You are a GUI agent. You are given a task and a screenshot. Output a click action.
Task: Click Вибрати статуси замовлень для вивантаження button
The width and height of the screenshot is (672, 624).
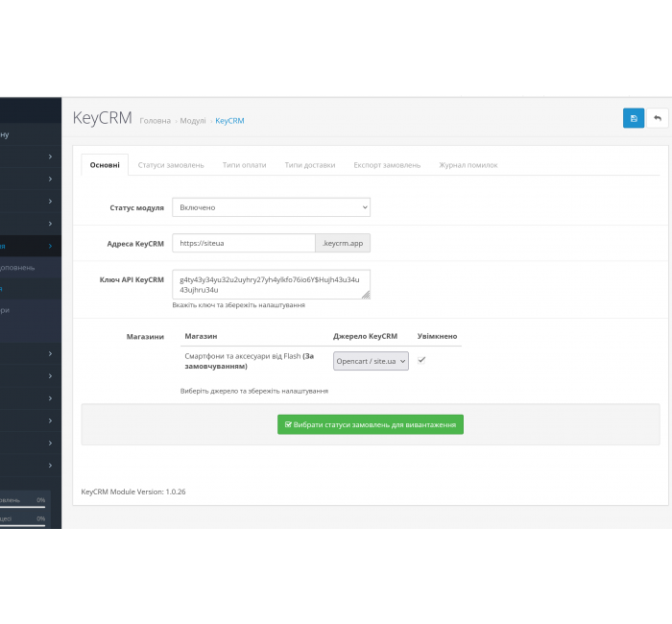(x=371, y=424)
